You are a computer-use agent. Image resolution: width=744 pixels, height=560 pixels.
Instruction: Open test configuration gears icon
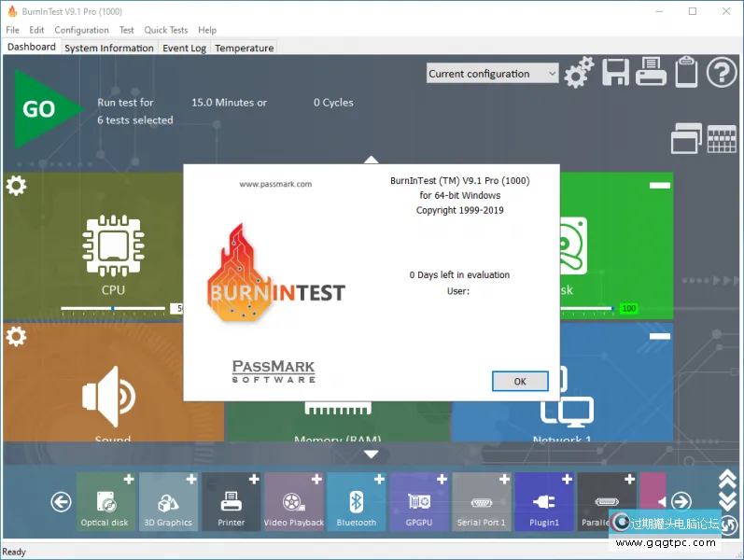click(x=579, y=73)
